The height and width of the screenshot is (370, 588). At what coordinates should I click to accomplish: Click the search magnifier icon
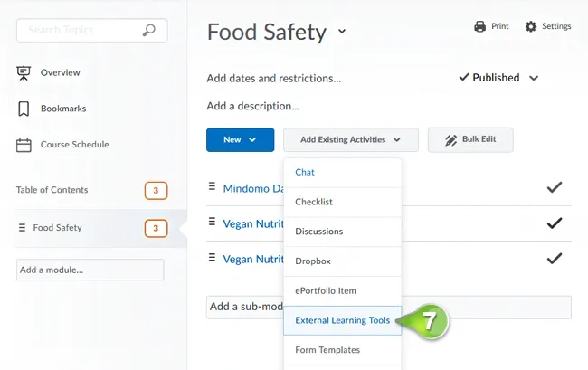pos(149,30)
